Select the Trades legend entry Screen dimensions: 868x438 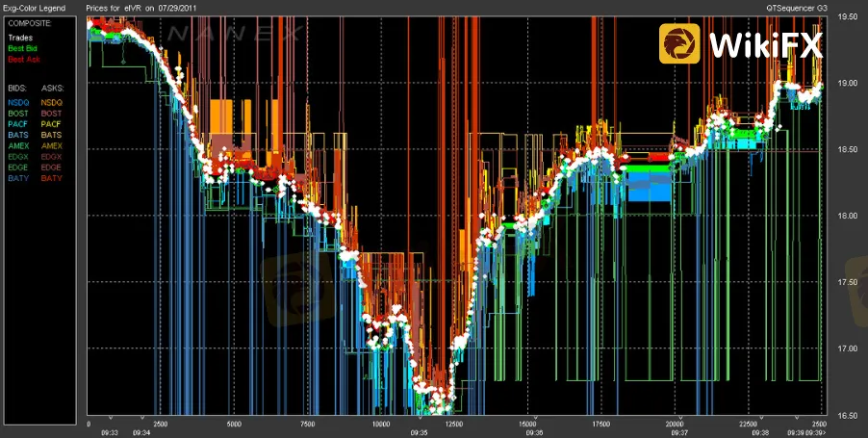[x=20, y=38]
